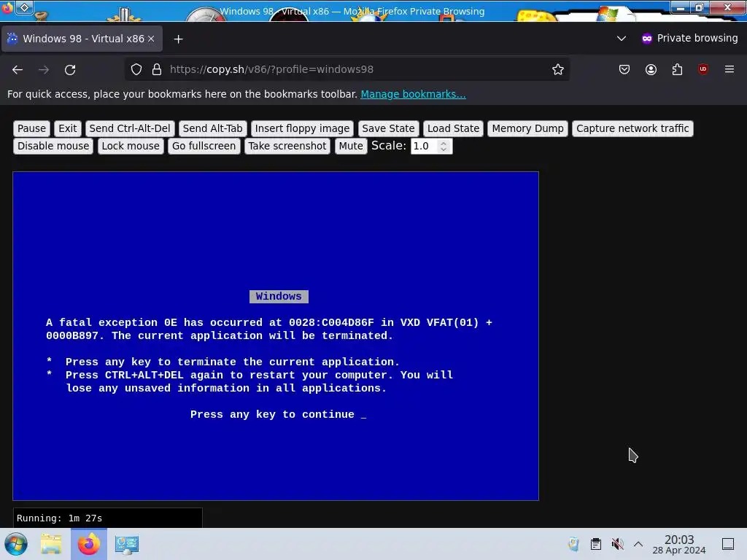Open the Pocket save icon
Screen dimensions: 747x560
(624, 69)
